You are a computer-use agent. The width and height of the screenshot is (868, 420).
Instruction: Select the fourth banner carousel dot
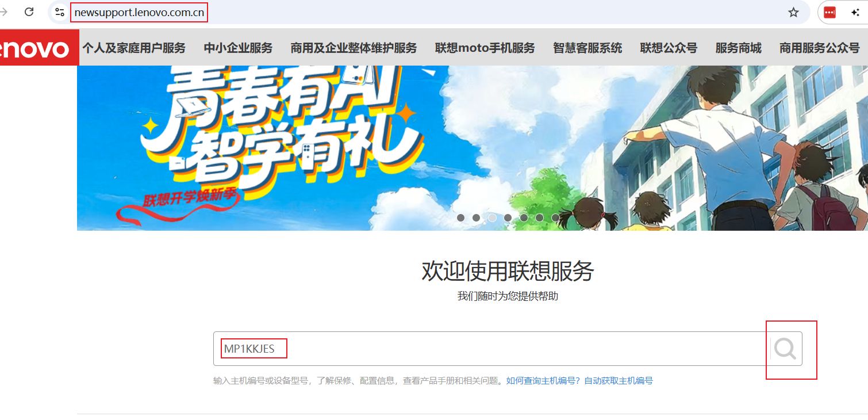pos(508,217)
